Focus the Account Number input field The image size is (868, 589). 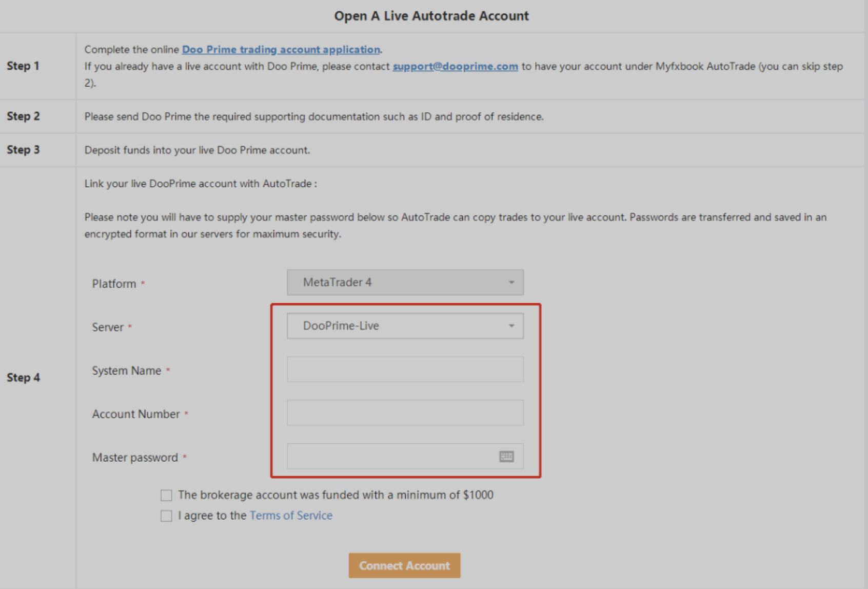405,413
